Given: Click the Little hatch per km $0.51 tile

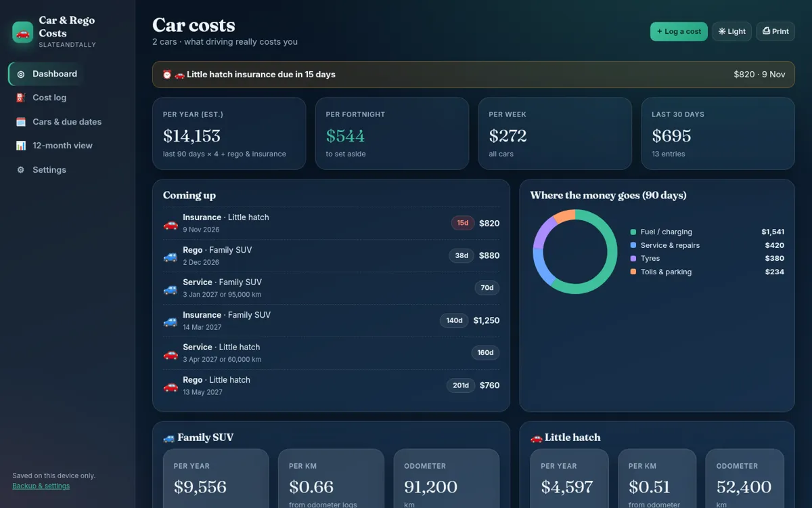Looking at the screenshot, I should pyautogui.click(x=657, y=478).
